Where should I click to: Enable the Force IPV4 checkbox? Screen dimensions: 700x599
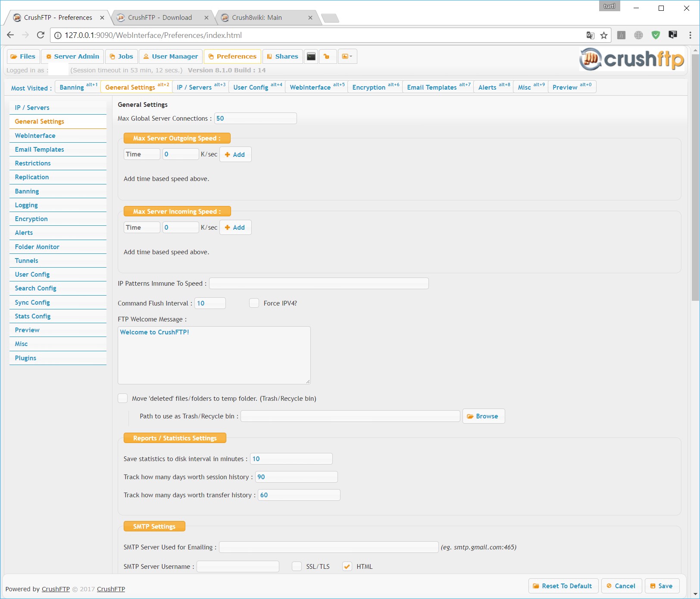[254, 303]
